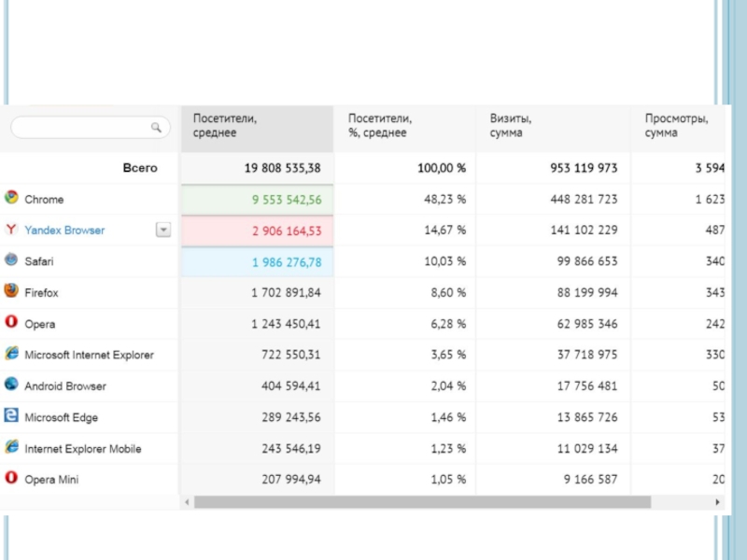This screenshot has width=747, height=560.
Task: Click the Opera Mini icon
Action: pyautogui.click(x=11, y=478)
